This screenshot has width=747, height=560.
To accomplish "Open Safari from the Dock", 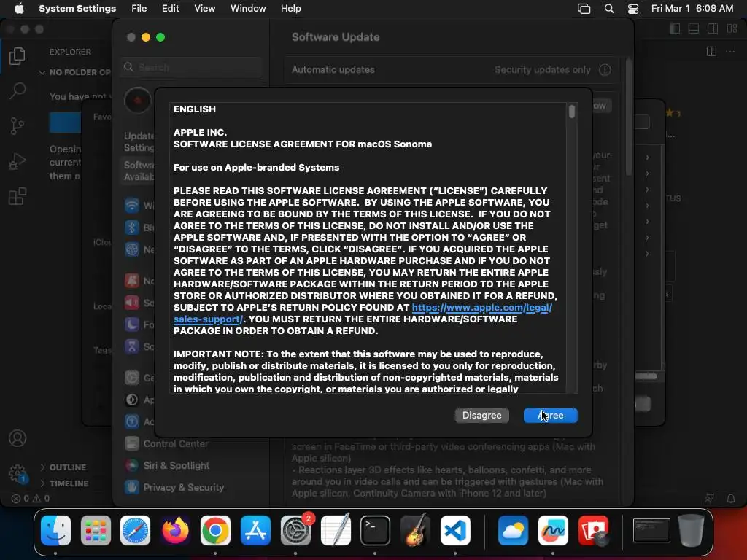I will point(135,531).
